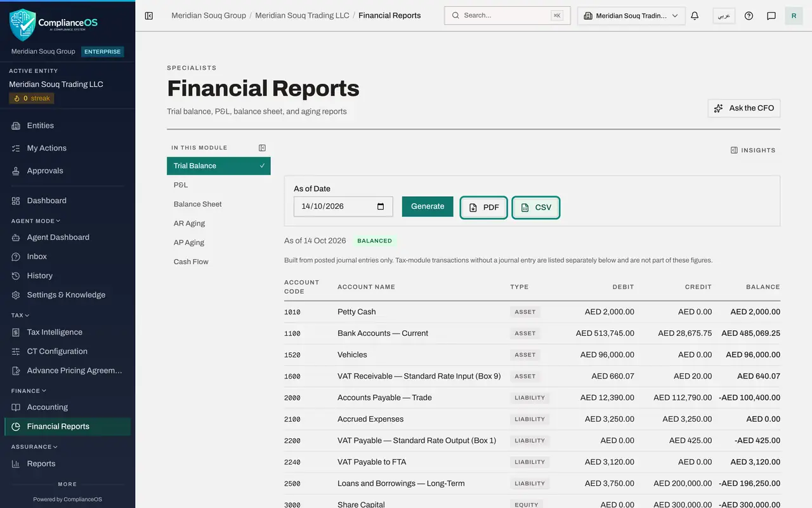Screen dimensions: 812x508
Task: Select the P&L report tab
Action: point(219,185)
